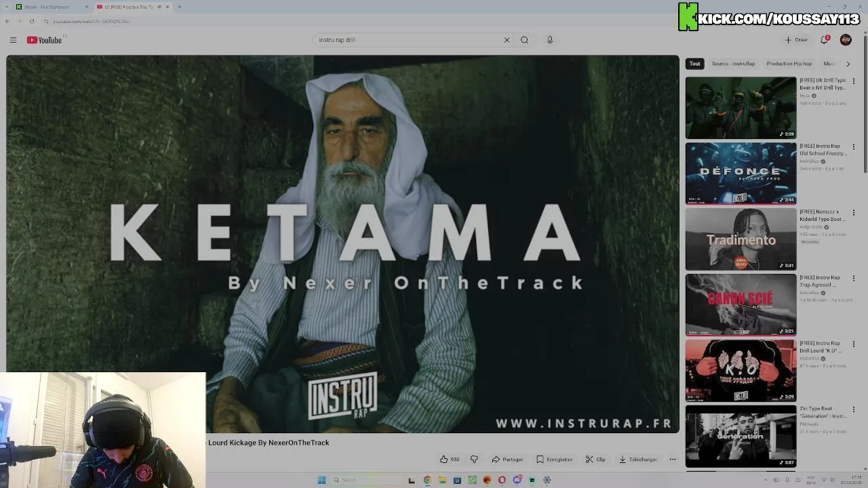Open options menu for Instru Rap Old School
The image size is (868, 488).
tap(854, 147)
